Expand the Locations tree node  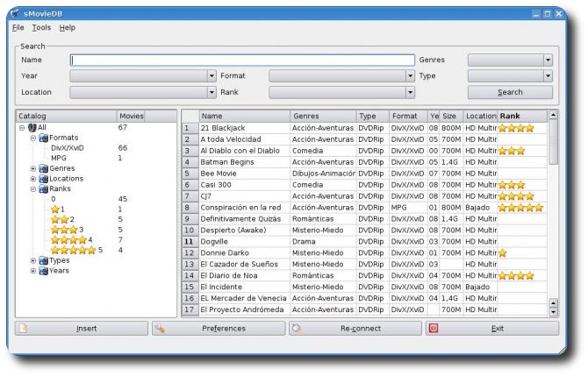33,179
